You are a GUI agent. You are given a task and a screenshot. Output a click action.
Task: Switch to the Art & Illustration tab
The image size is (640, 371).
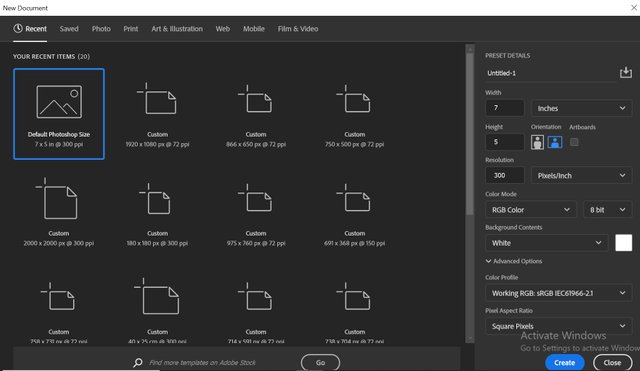[x=177, y=29]
